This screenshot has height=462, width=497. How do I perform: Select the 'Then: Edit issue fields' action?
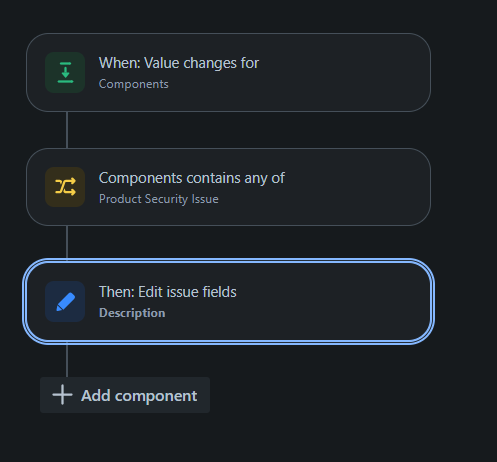[x=228, y=301]
